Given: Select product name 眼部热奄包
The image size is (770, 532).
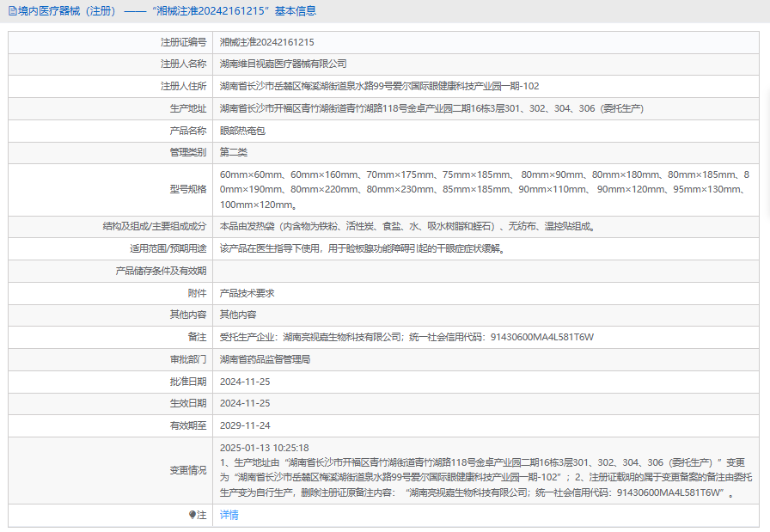Looking at the screenshot, I should click(x=242, y=131).
